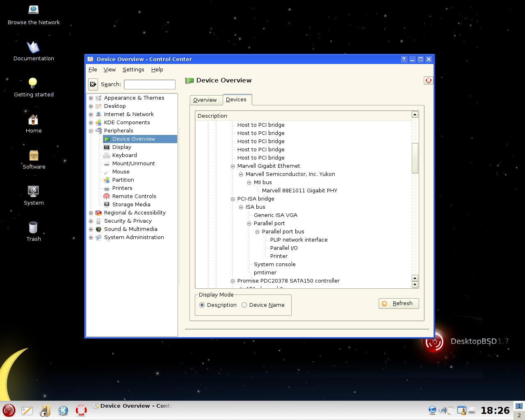The height and width of the screenshot is (420, 525).
Task: Select PLIP network interface entry
Action: click(299, 240)
